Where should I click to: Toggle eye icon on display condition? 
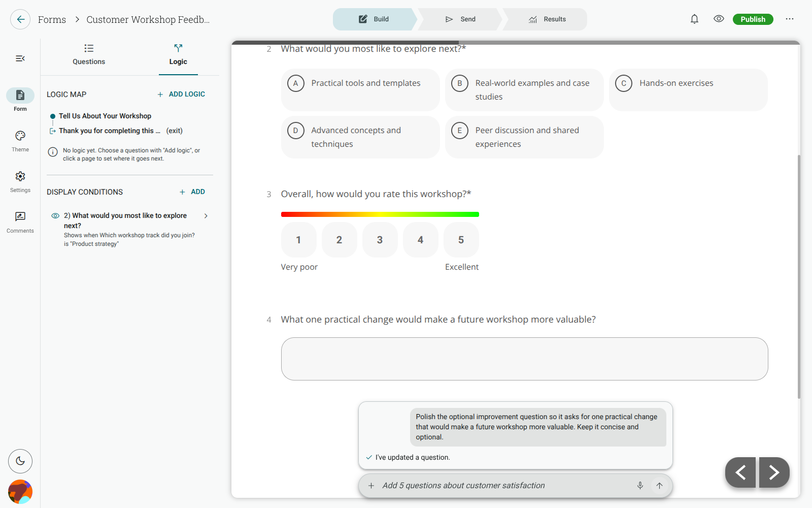pos(55,216)
